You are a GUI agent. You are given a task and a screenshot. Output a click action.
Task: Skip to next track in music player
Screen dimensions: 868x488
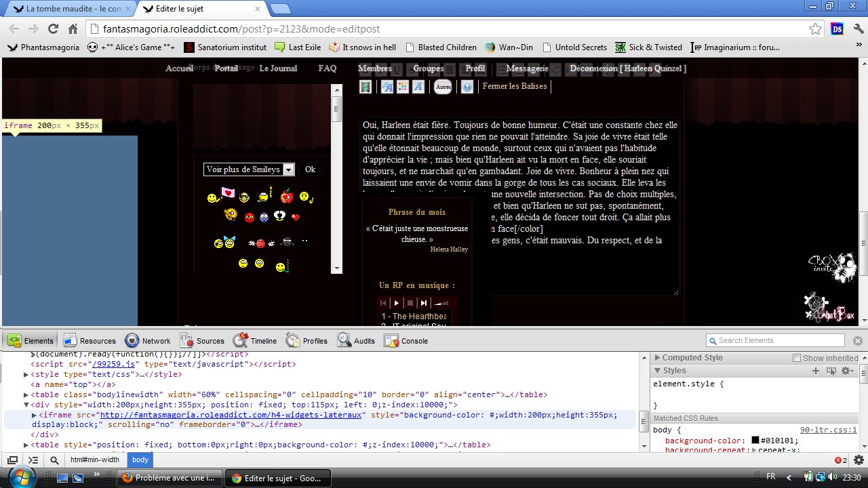(424, 303)
